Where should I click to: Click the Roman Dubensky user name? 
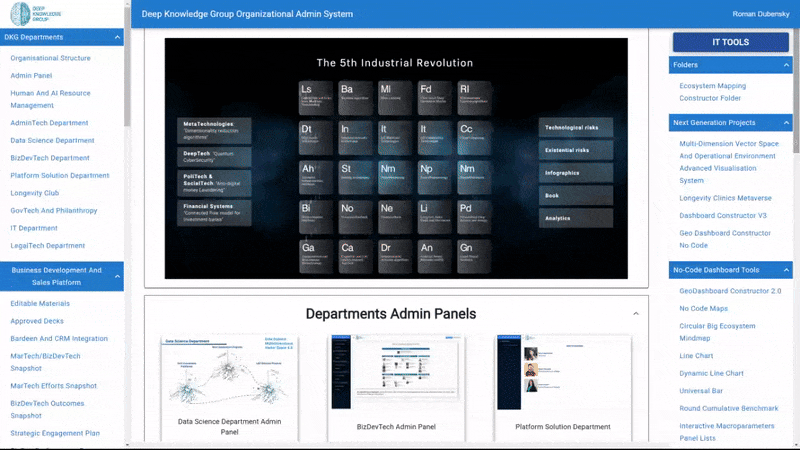[760, 14]
